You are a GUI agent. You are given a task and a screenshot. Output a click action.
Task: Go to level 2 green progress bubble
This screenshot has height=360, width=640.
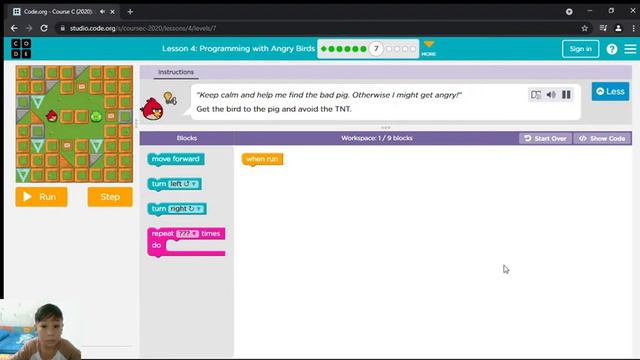click(331, 49)
